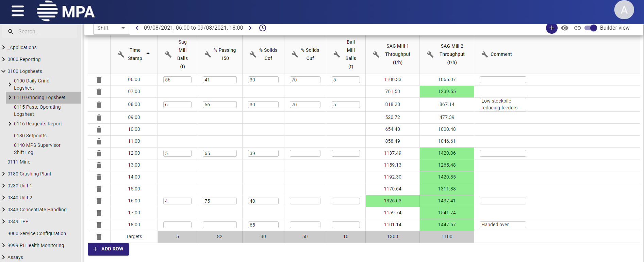644x262 pixels.
Task: Click the clock time picker icon
Action: (263, 28)
